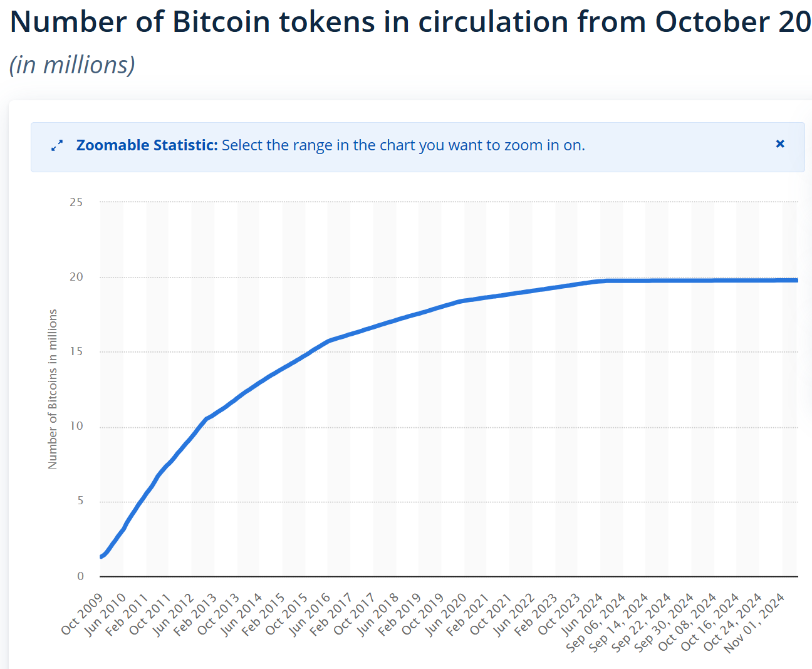Click the chart title about Bitcoin tokens

[x=410, y=21]
